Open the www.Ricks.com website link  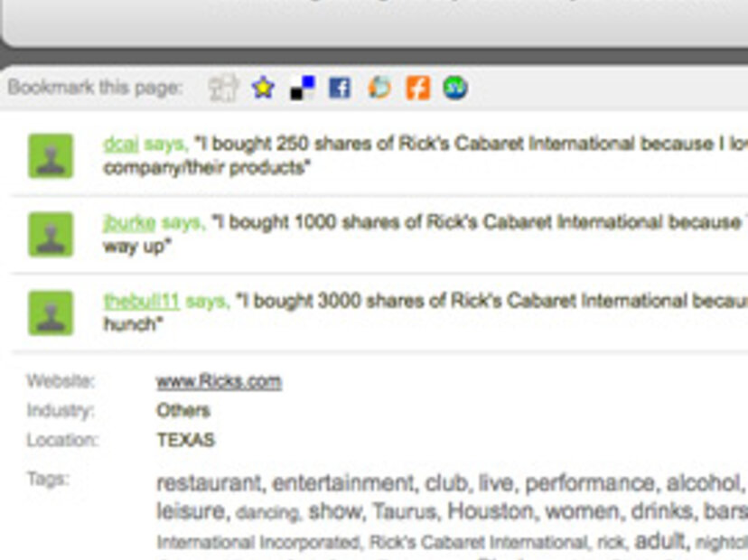pyautogui.click(x=219, y=381)
